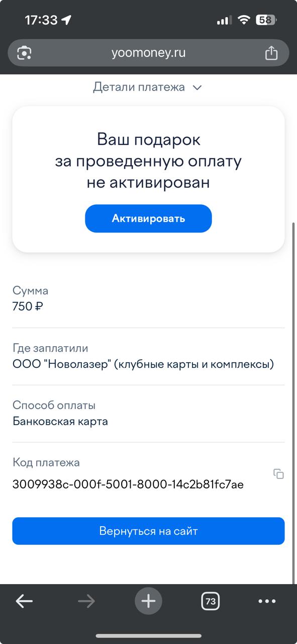
Task: Click the chevron next to Детали платежа
Action: [197, 88]
